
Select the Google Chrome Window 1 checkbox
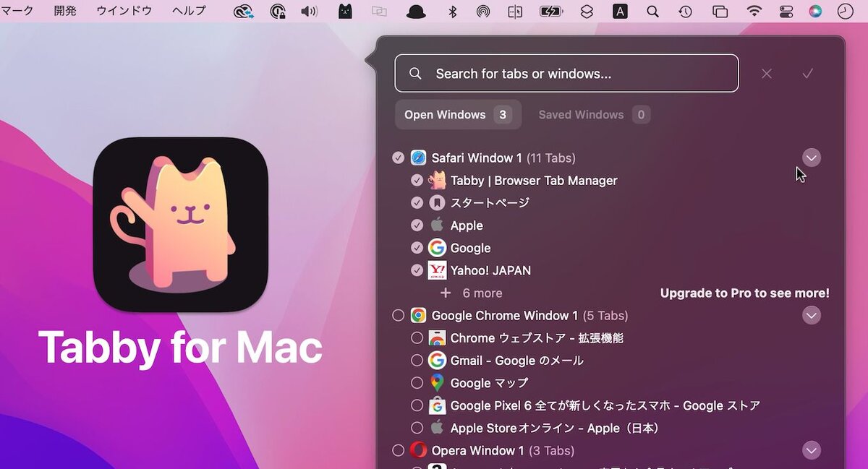(398, 315)
